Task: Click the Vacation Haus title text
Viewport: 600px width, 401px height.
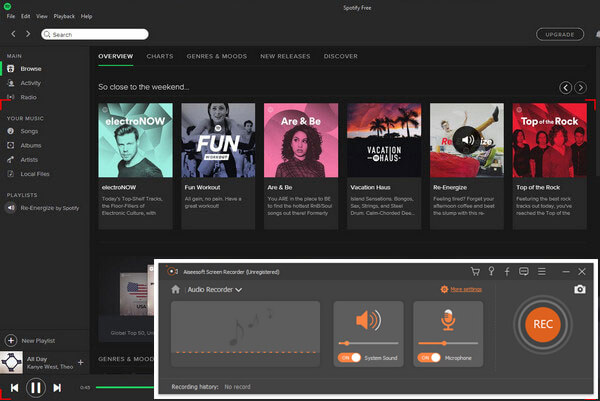Action: point(370,187)
